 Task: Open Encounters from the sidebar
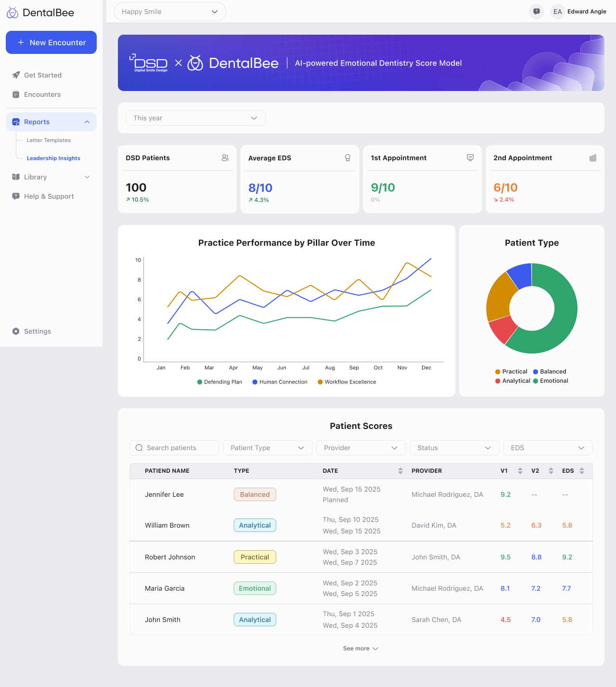(42, 94)
